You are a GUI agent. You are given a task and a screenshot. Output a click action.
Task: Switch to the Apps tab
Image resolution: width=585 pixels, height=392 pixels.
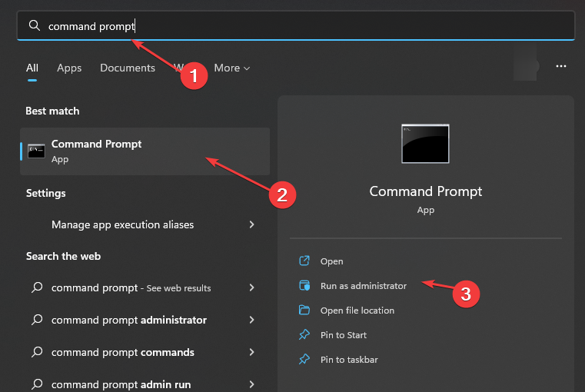click(69, 68)
